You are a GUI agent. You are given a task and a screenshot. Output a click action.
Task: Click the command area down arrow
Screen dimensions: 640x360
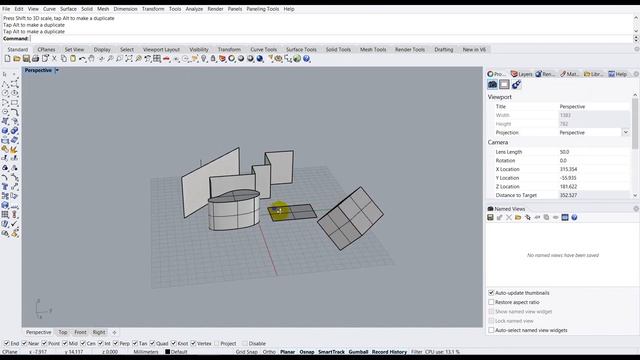[636, 31]
